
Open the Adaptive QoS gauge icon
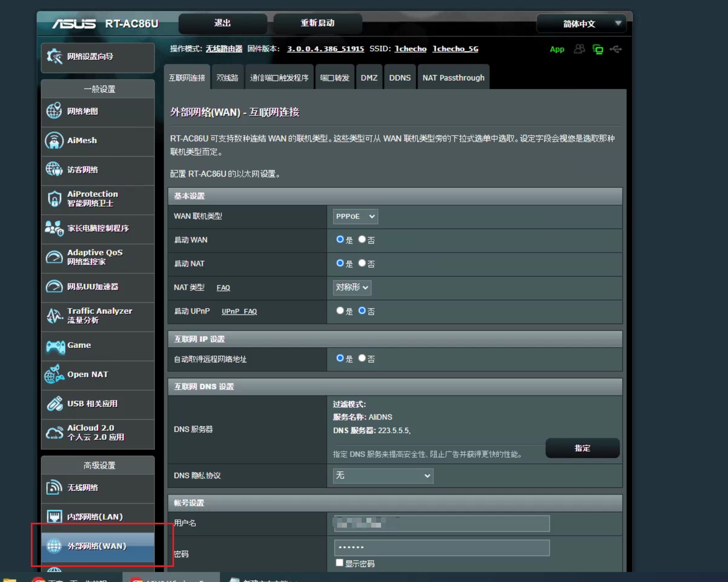coord(54,257)
